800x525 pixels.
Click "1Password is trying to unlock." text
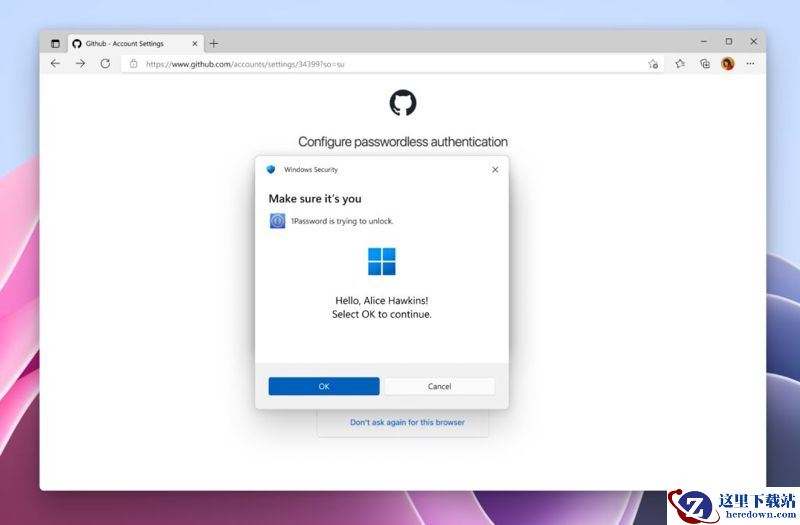click(342, 221)
